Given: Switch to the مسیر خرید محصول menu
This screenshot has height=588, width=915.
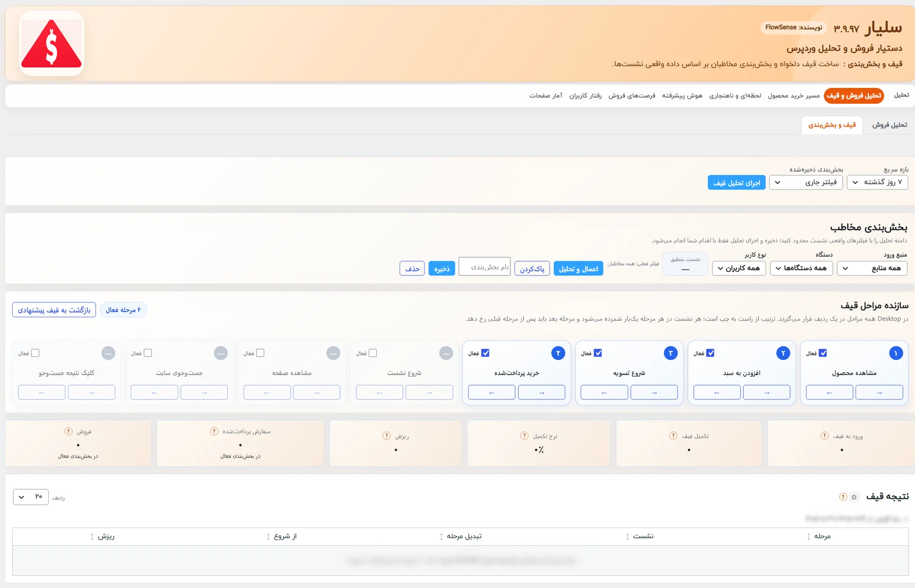Looking at the screenshot, I should click(794, 96).
